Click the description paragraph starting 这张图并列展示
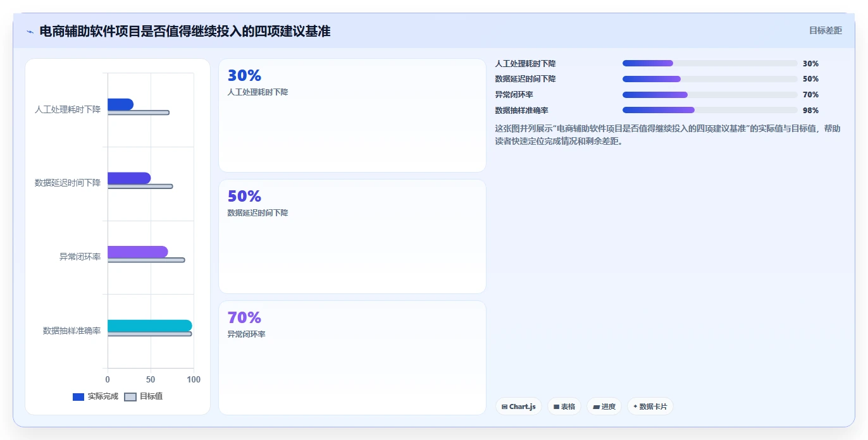This screenshot has height=440, width=868. pyautogui.click(x=668, y=135)
